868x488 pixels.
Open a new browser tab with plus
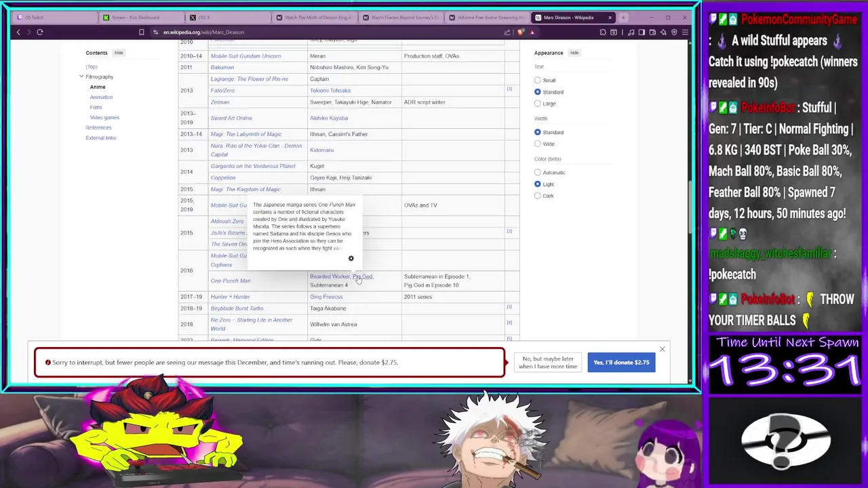623,18
